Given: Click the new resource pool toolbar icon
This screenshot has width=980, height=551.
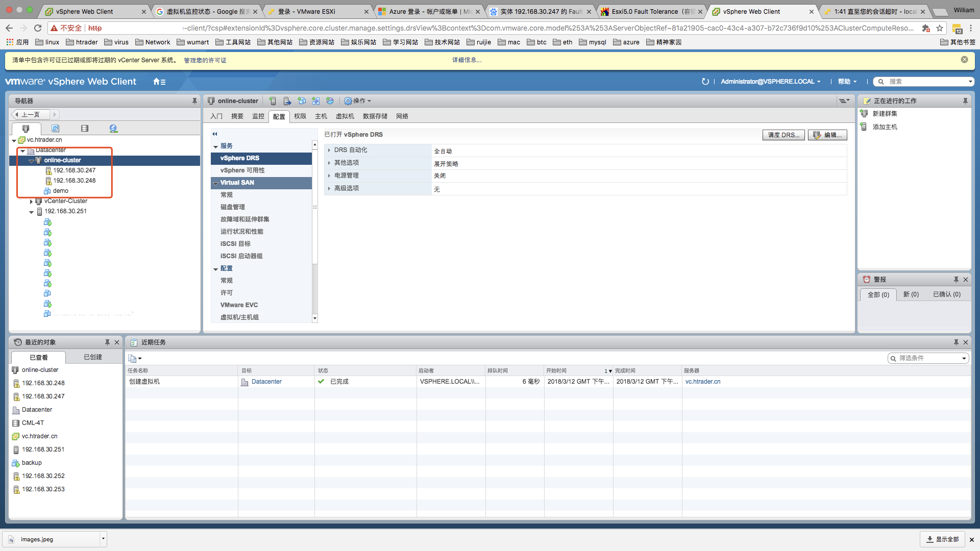Looking at the screenshot, I should [x=330, y=101].
